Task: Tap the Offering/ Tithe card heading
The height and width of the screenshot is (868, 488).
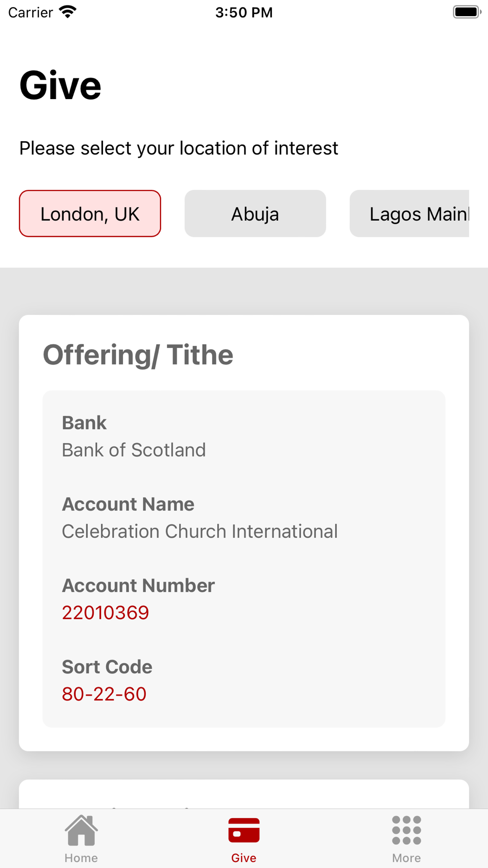Action: point(138,355)
